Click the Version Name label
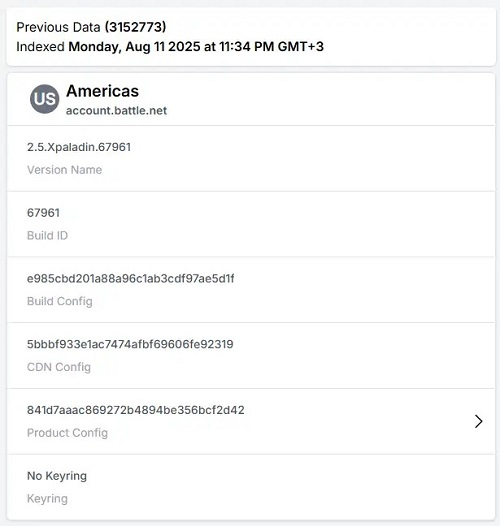This screenshot has height=526, width=500. pos(64,170)
